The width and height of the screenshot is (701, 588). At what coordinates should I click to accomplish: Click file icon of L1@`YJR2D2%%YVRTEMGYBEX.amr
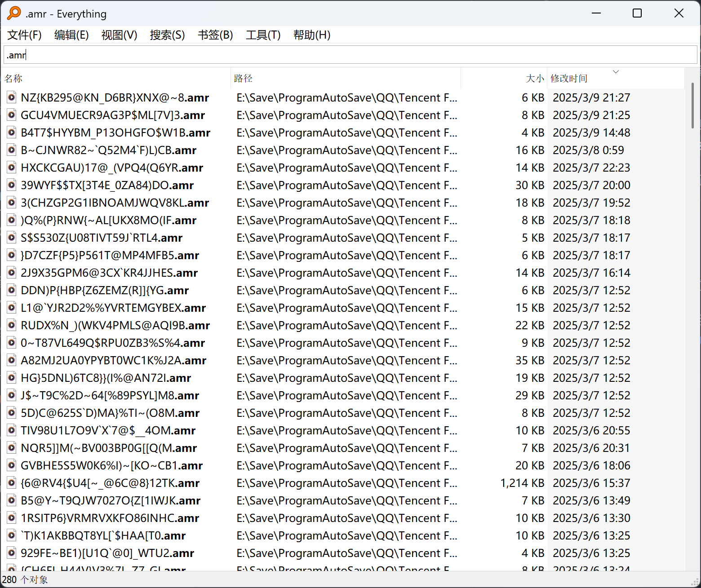[12, 308]
